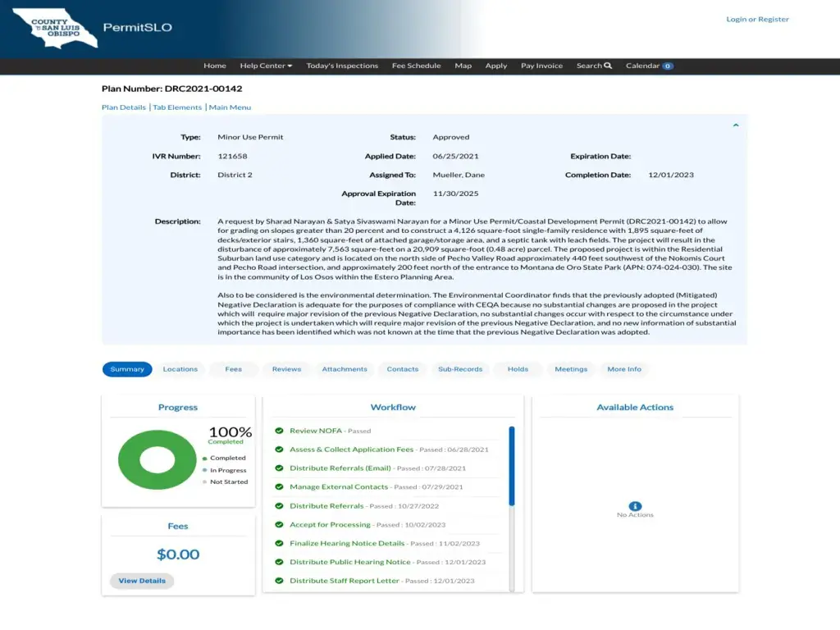Click checkmark icon next to Distribute Referrals (Email)
This screenshot has height=630, width=840.
point(279,468)
